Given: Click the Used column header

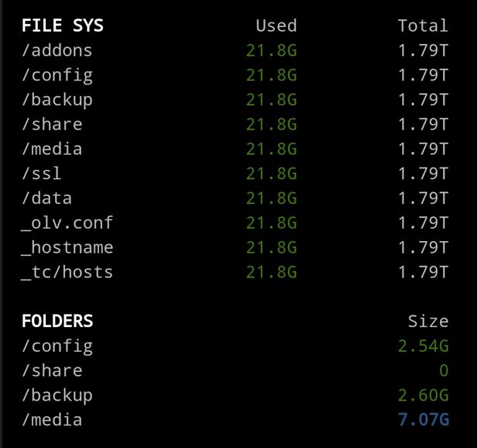Looking at the screenshot, I should coord(276,26).
